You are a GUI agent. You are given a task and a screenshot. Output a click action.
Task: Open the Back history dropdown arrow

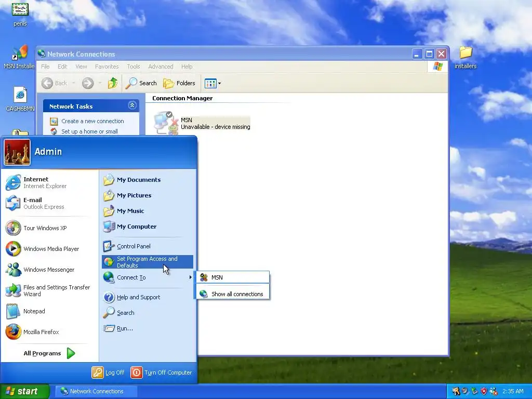[73, 83]
